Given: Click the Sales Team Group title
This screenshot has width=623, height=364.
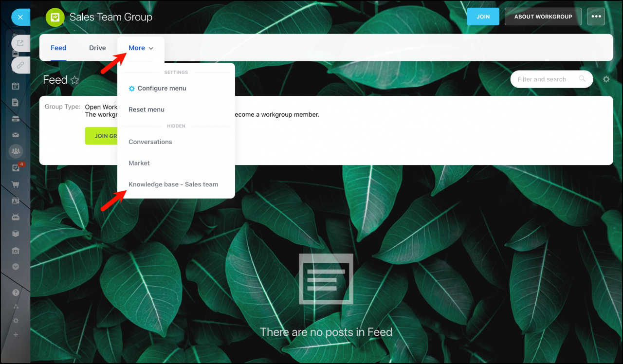Looking at the screenshot, I should coord(111,17).
